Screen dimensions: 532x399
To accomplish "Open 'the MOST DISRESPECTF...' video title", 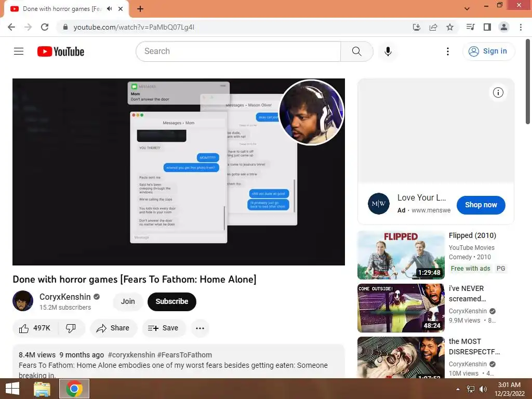I will click(474, 347).
